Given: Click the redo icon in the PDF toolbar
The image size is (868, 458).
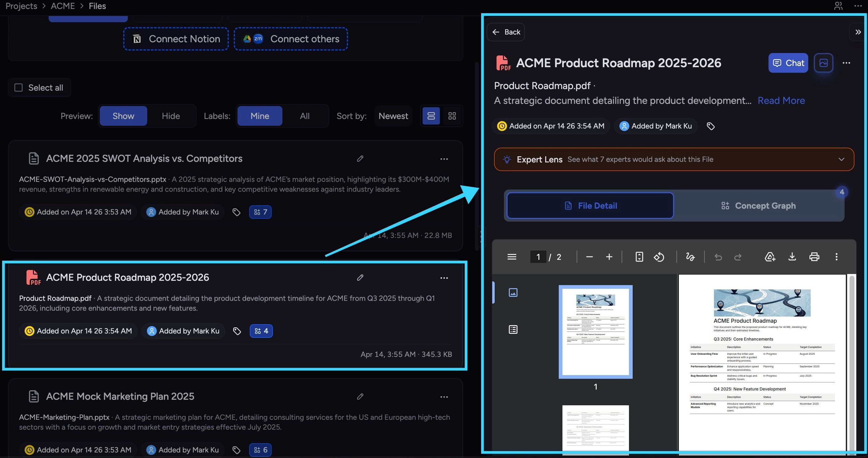Looking at the screenshot, I should pos(738,257).
